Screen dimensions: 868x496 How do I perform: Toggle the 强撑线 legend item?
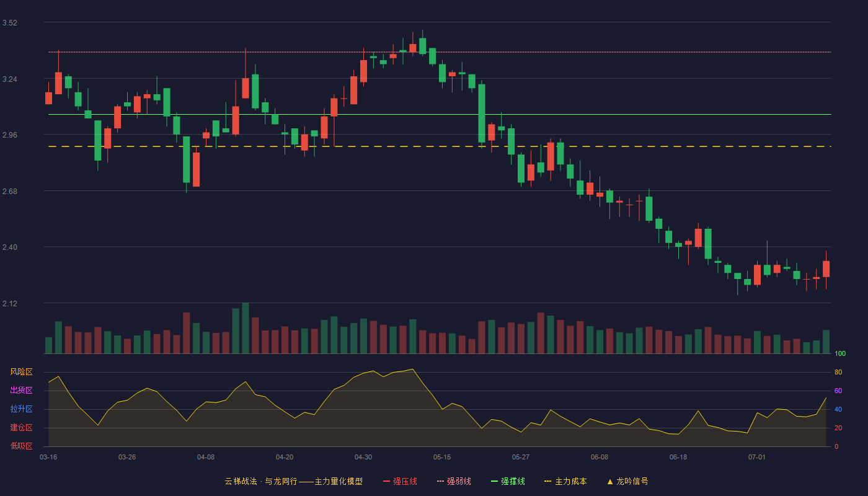(508, 481)
